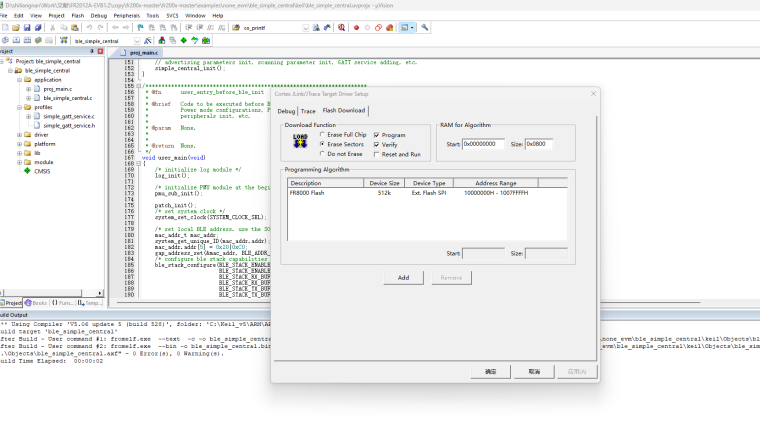Click the Open file toolbar icon
The width and height of the screenshot is (760, 425).
[16, 28]
